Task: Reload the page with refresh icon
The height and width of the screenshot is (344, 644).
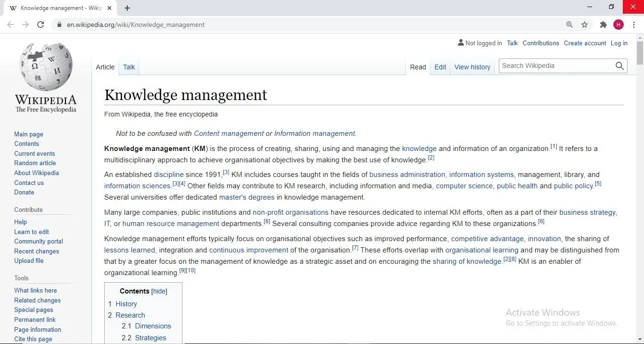Action: (x=41, y=25)
